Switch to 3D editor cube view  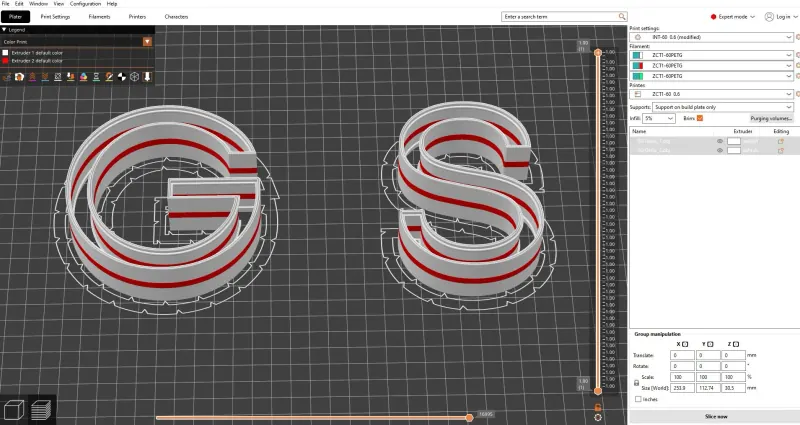[x=13, y=410]
